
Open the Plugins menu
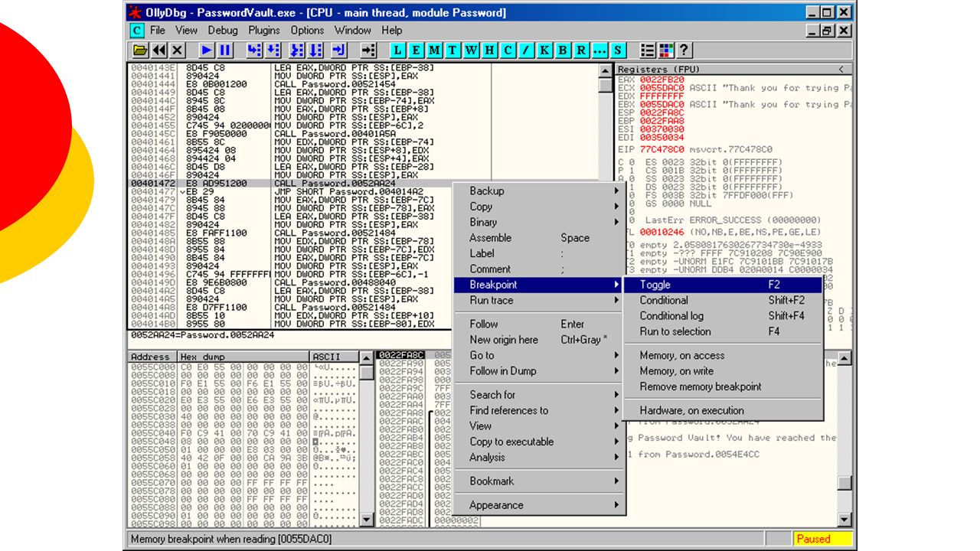[x=264, y=31]
